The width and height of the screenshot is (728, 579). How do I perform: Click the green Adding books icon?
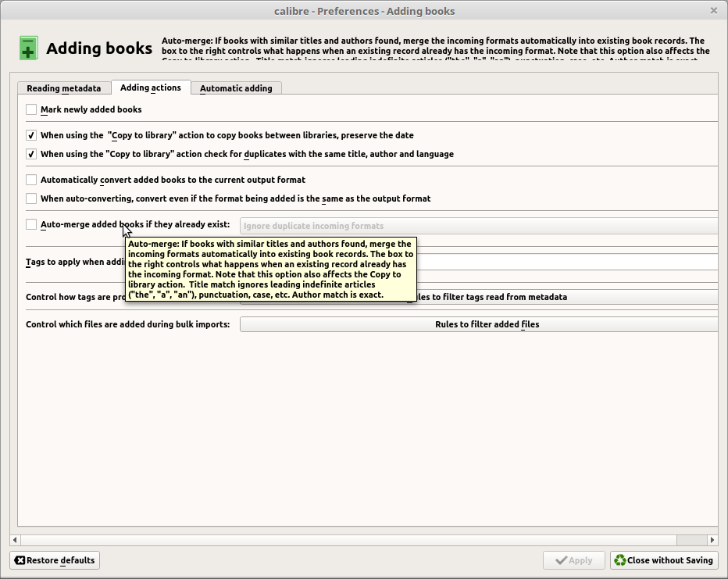coord(28,48)
